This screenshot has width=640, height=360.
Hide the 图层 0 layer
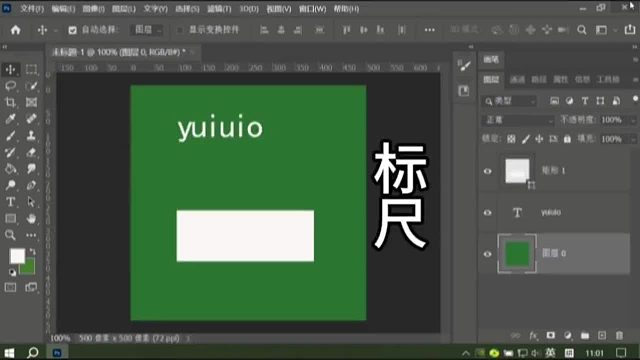point(487,254)
